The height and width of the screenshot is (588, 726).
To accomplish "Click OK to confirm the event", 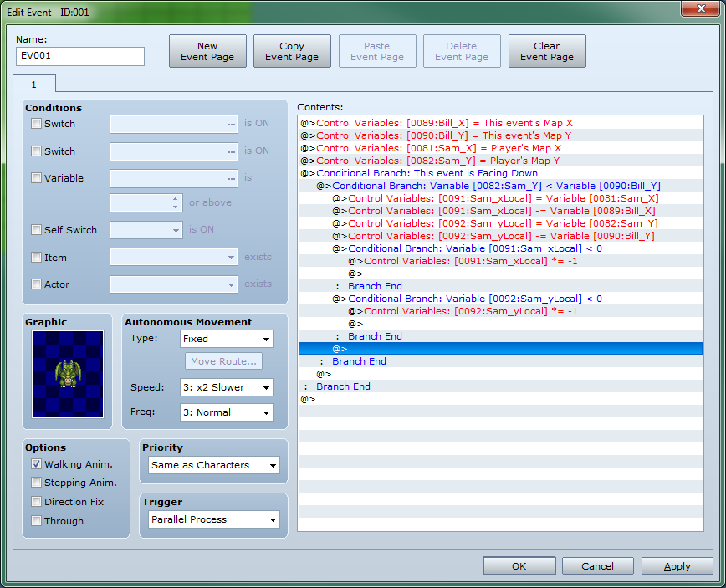I will [519, 566].
